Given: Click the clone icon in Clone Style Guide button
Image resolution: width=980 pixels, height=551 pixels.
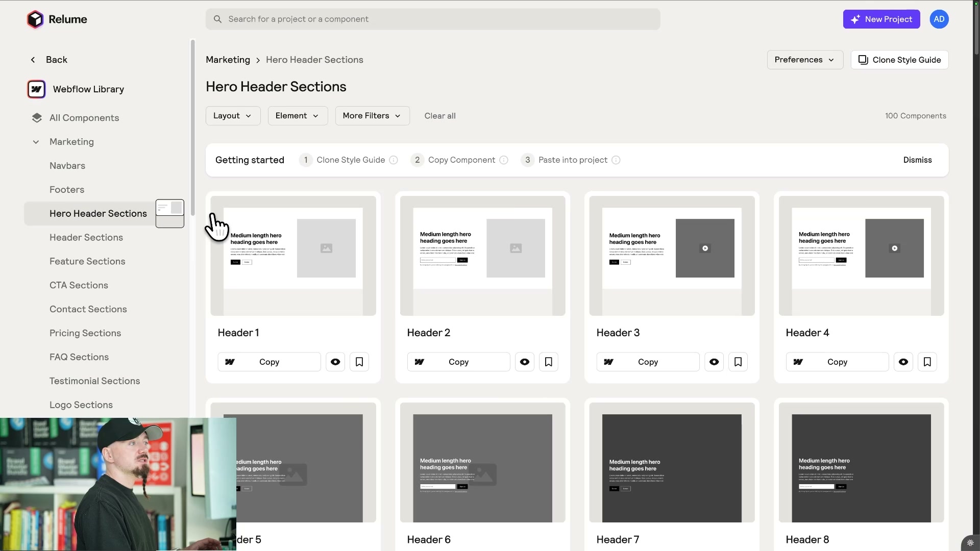Looking at the screenshot, I should tap(863, 60).
